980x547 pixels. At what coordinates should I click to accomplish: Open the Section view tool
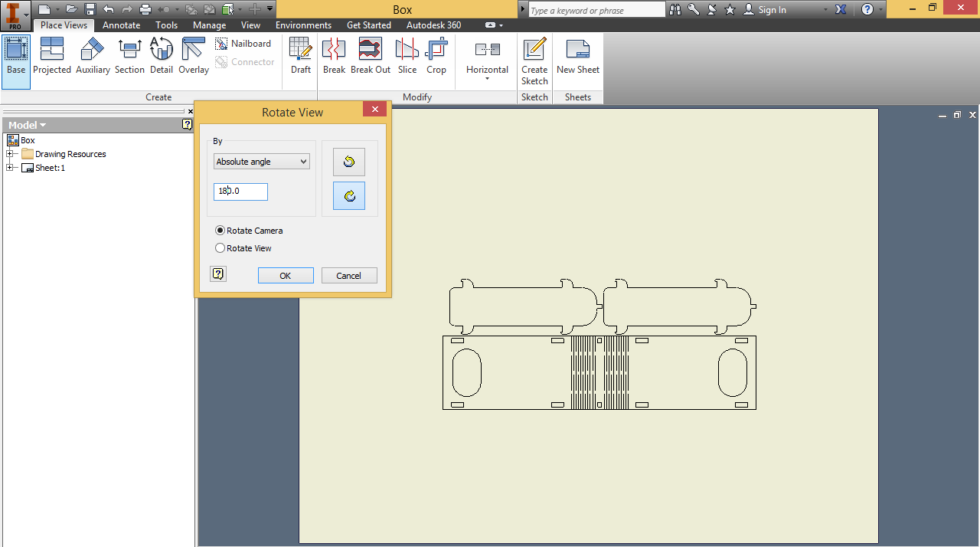[129, 57]
